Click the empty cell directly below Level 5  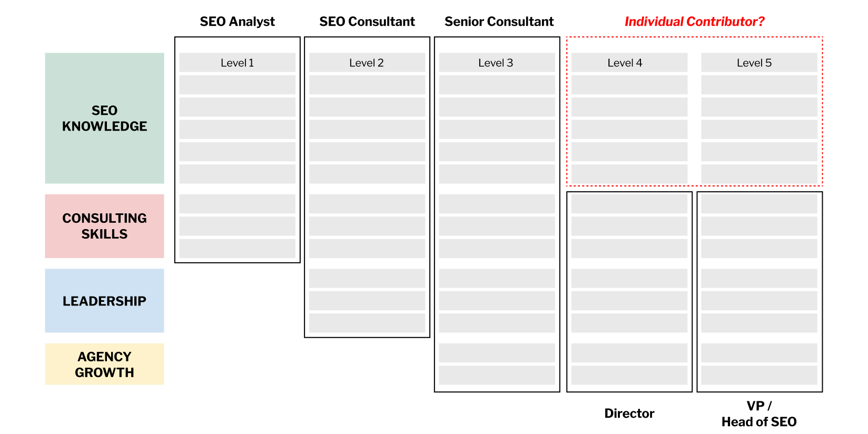[759, 85]
